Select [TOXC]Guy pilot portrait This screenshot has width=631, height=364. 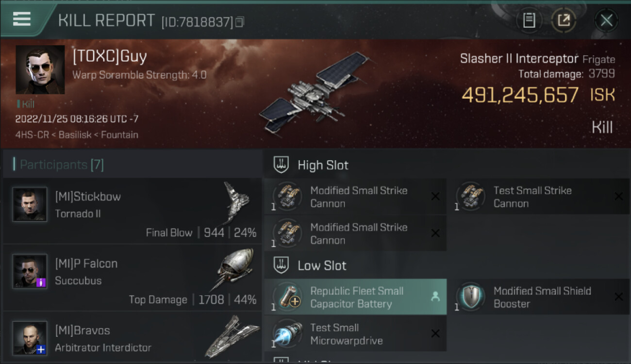40,69
